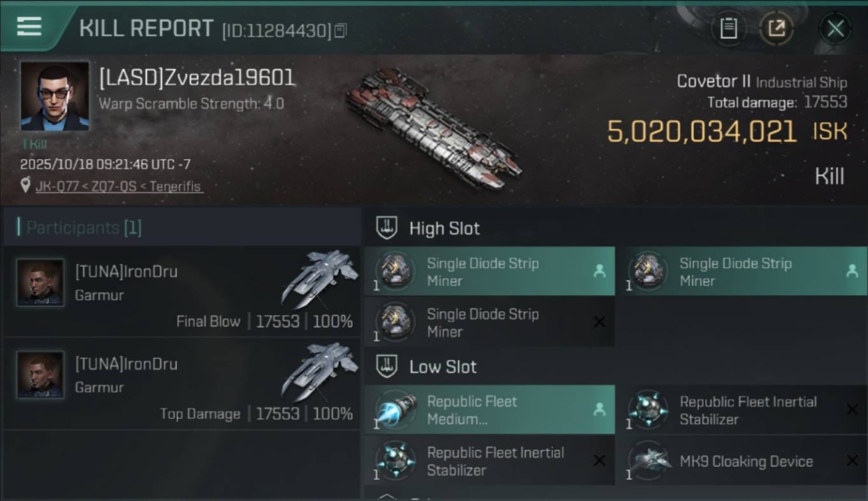The image size is (868, 501).
Task: Open the hamburger menu
Action: (29, 27)
